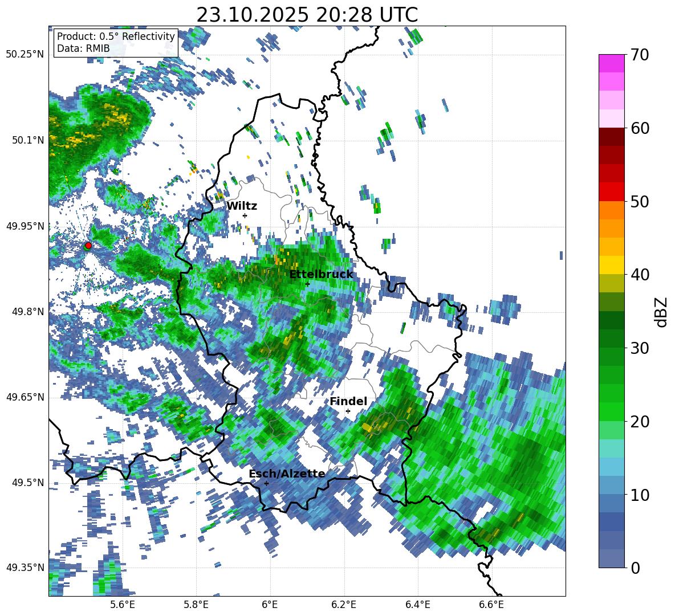This screenshot has height=616, width=675.
Task: Click the Wiltz city label
Action: (x=242, y=206)
